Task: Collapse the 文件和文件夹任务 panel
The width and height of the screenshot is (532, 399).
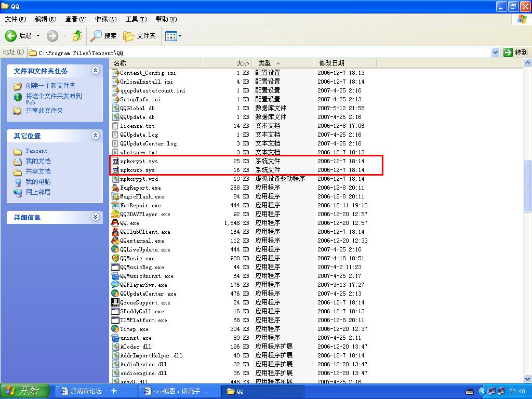Action: (x=96, y=71)
